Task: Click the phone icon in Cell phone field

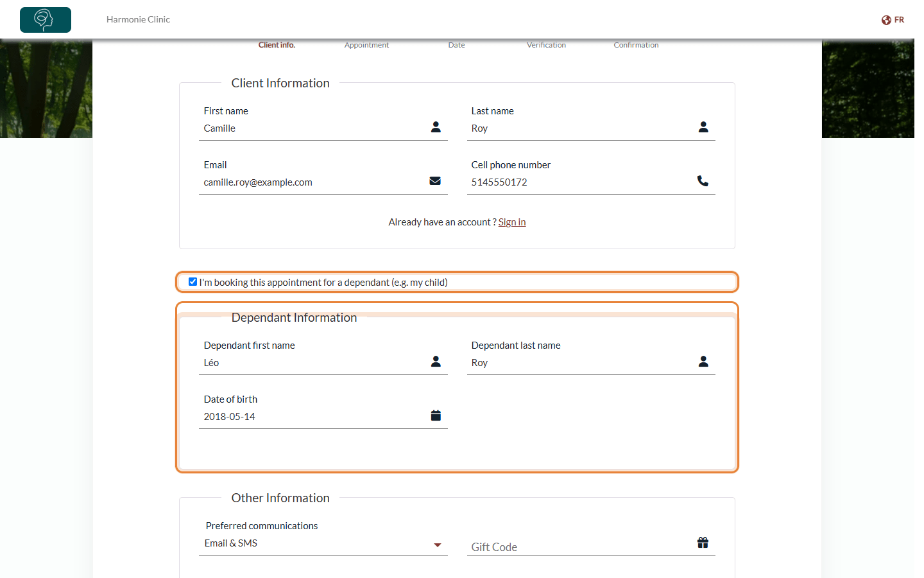Action: pos(703,181)
